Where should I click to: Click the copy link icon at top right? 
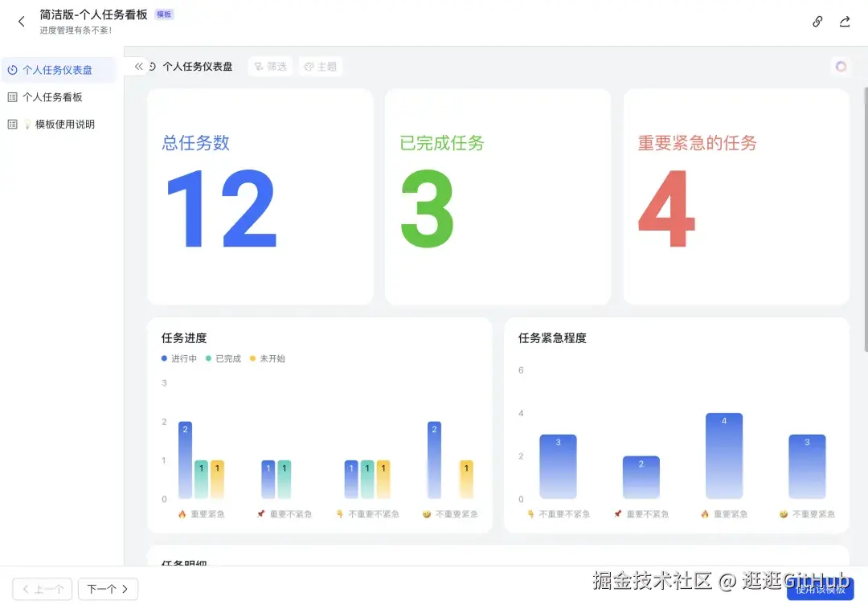[x=817, y=22]
